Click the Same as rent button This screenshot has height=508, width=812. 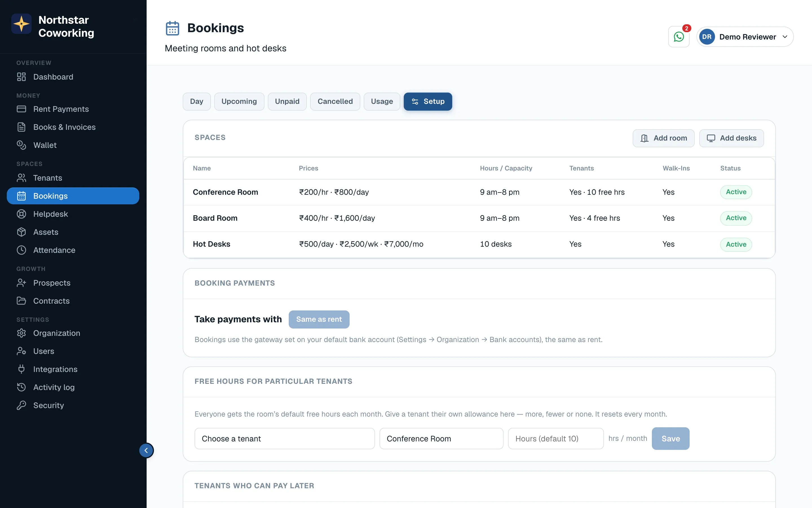[x=319, y=319]
